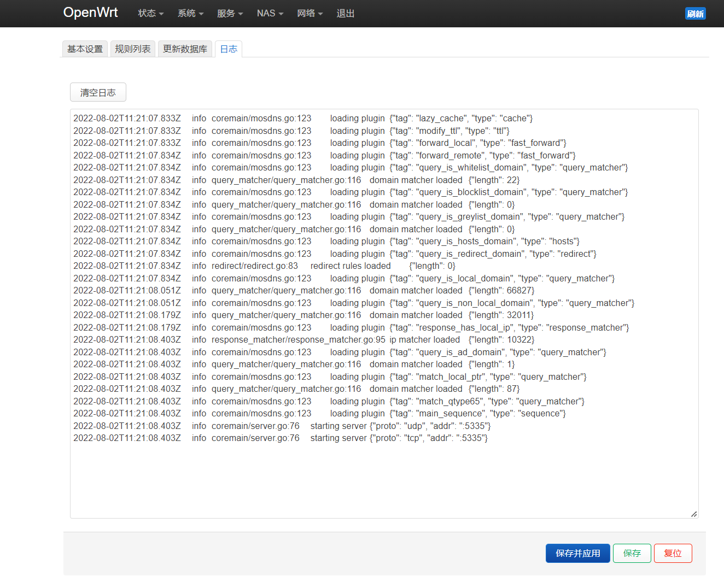Open the 服务 dropdown menu
This screenshot has width=724, height=588.
[x=230, y=13]
